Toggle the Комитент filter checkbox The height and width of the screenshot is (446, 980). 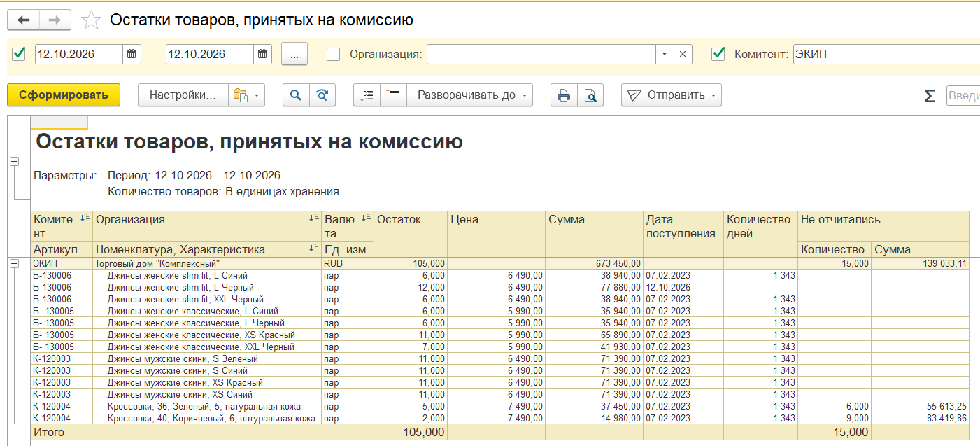(718, 54)
